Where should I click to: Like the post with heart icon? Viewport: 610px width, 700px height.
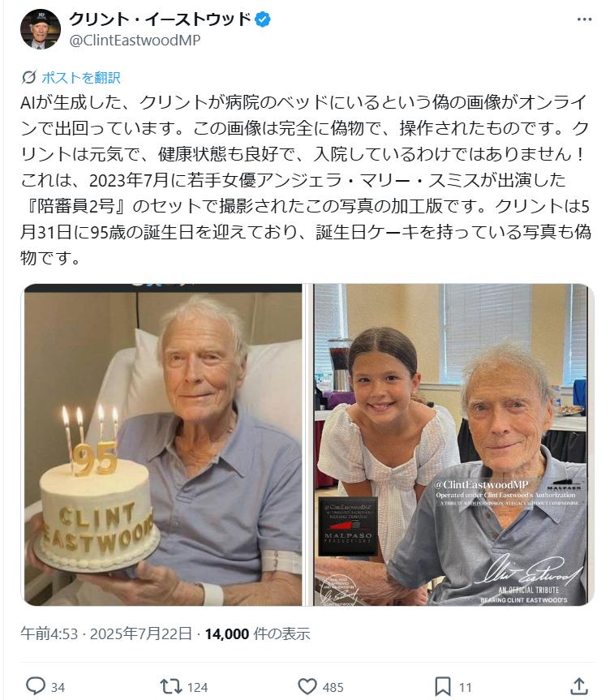[307, 686]
